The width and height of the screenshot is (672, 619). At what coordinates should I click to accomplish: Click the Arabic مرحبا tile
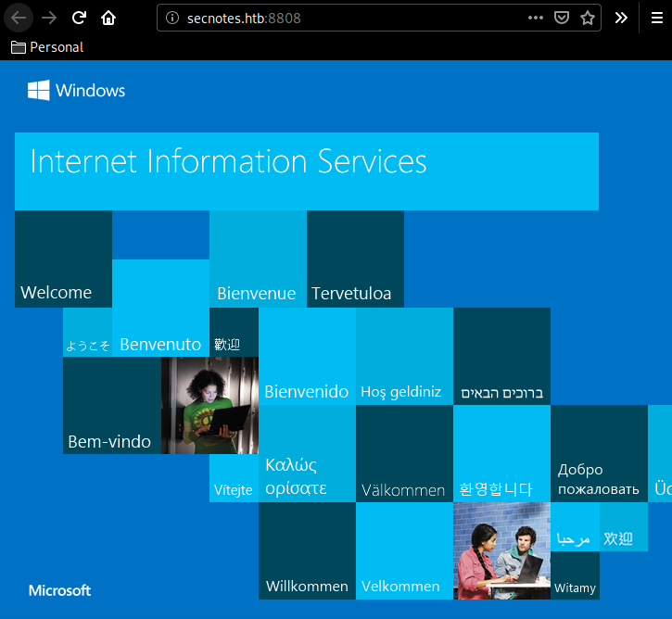point(575,526)
